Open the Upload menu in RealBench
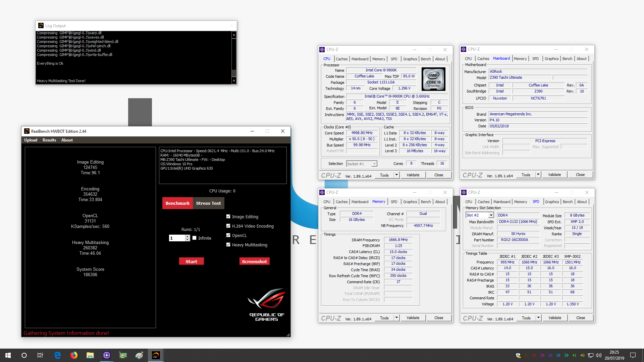 pos(31,140)
